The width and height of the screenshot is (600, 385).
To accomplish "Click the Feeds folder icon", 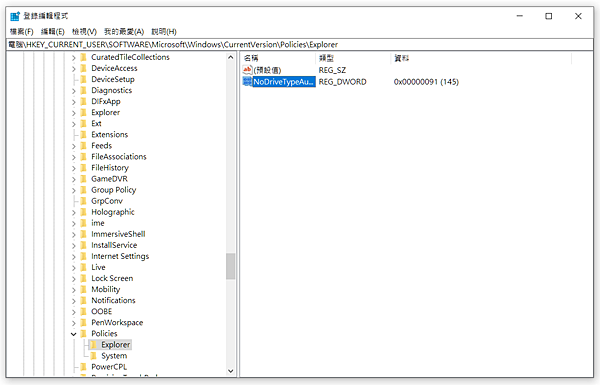I will tap(84, 146).
